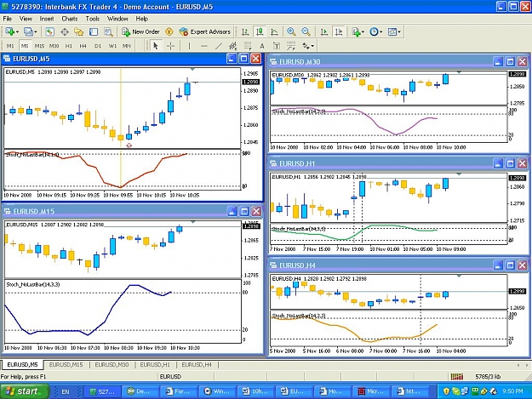Viewport: 532px width, 399px height.
Task: Open the Help menu
Action: click(x=141, y=19)
